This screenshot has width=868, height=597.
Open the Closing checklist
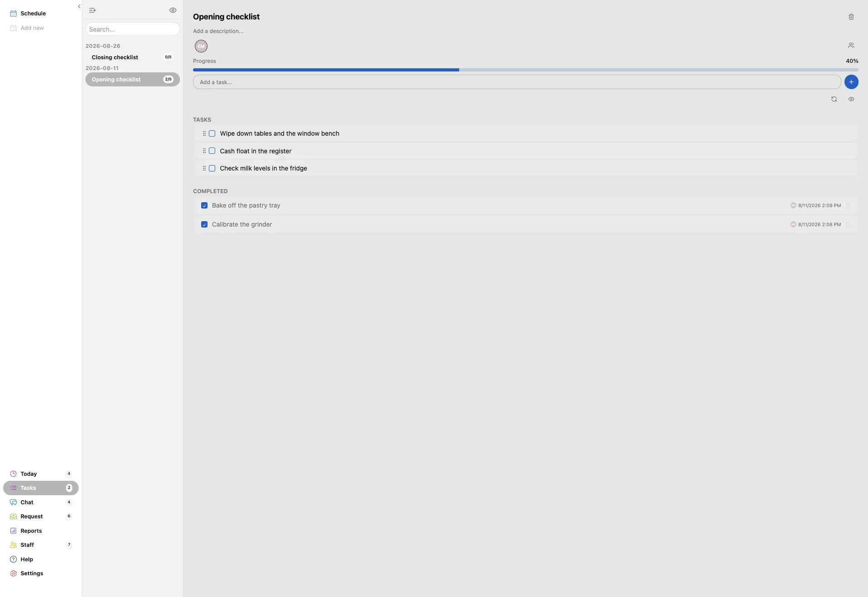(x=132, y=57)
